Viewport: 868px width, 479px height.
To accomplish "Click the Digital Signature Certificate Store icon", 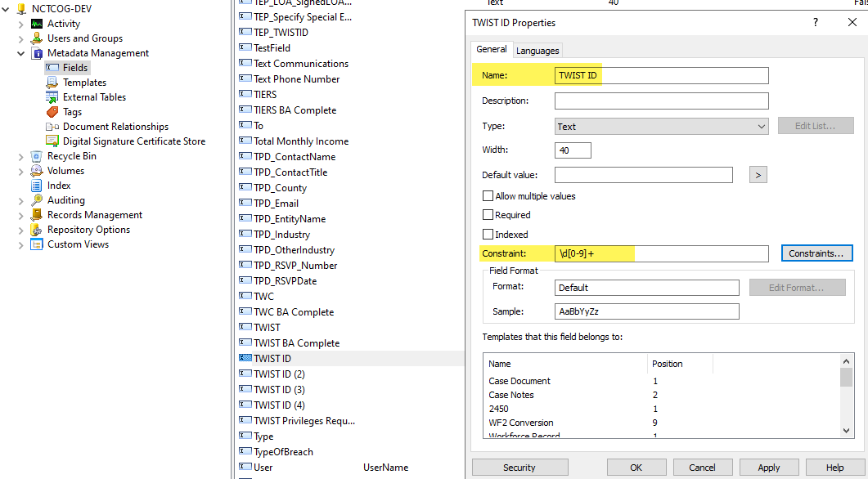I will [52, 141].
